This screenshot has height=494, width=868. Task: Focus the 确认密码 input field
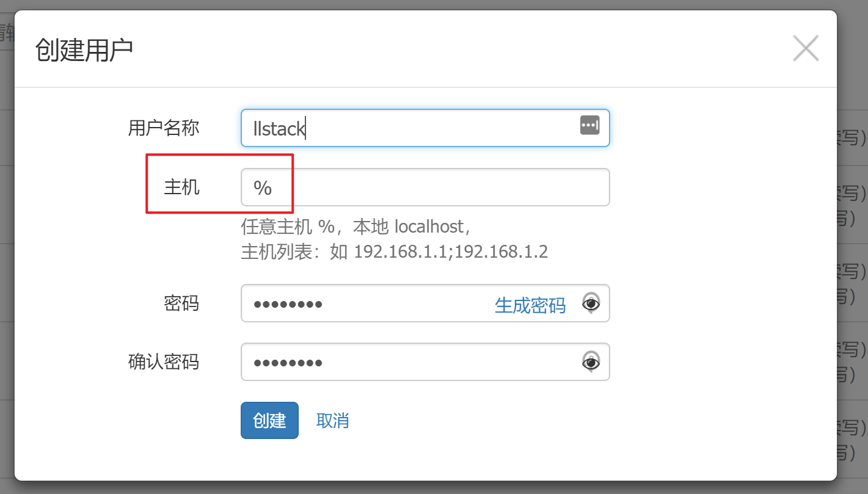coord(425,361)
